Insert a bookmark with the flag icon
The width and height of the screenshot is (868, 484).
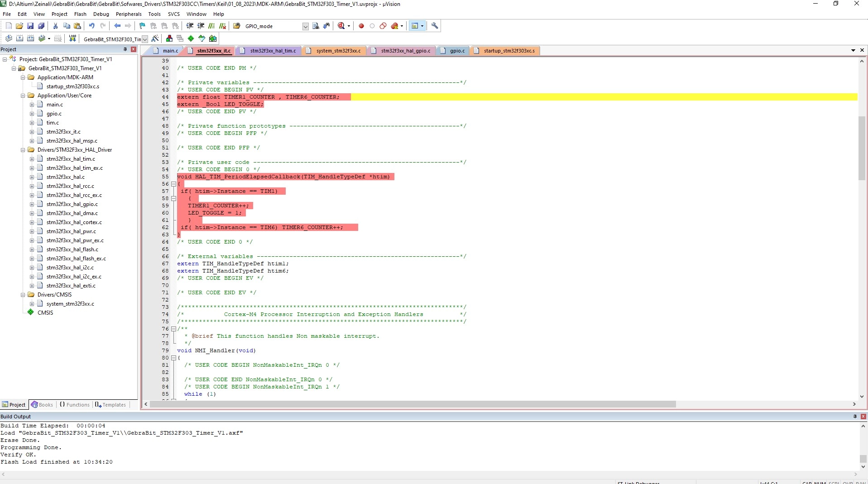click(x=142, y=26)
